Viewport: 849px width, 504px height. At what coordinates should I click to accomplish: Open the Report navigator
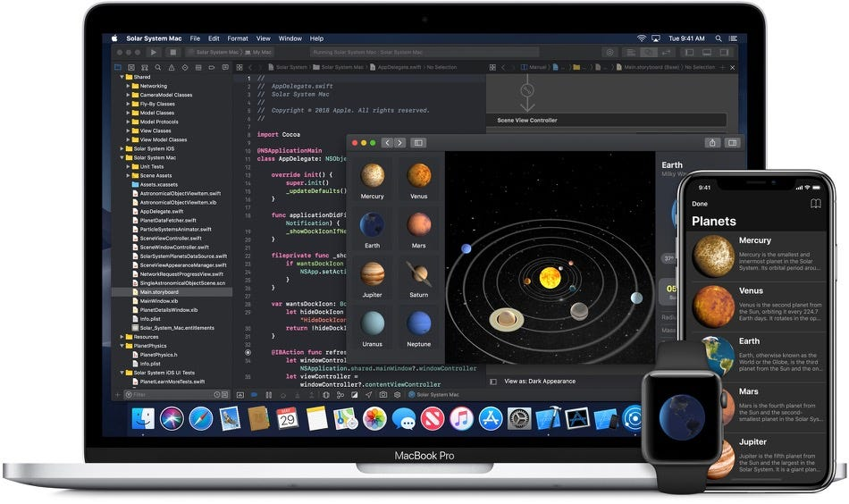point(224,68)
